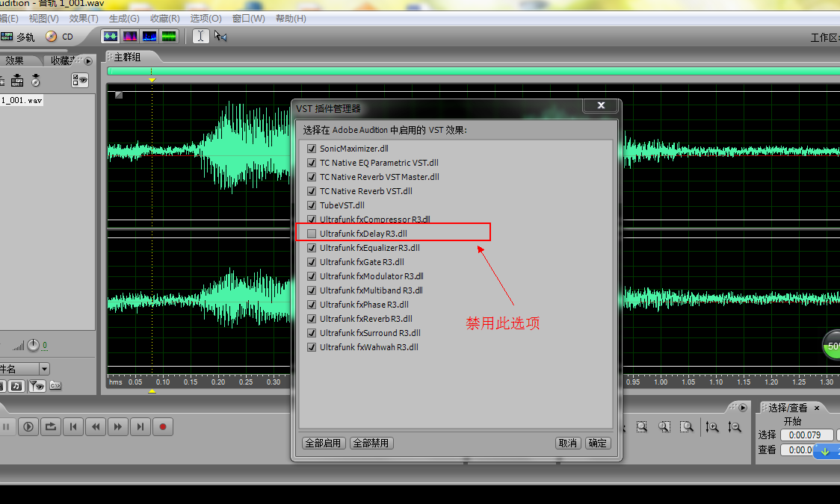Open 效果(T) menu
This screenshot has width=840, height=504.
point(84,18)
